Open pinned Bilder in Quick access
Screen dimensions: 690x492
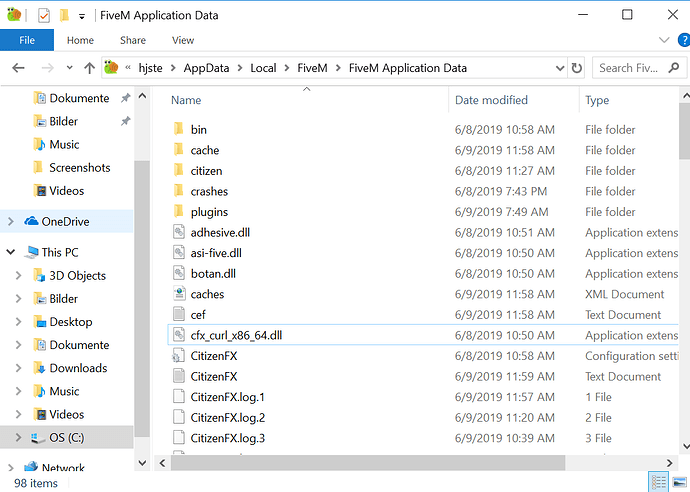pos(63,121)
